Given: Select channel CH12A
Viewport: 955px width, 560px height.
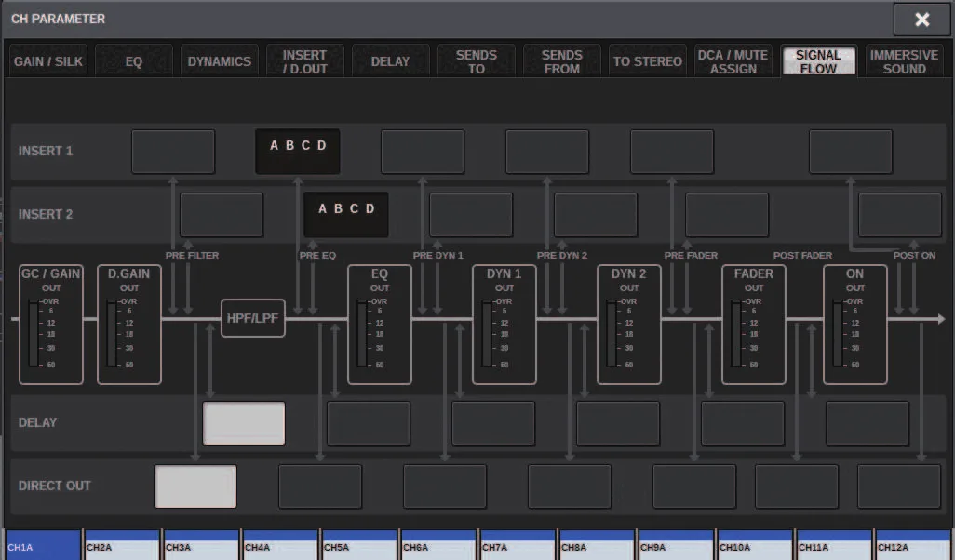Looking at the screenshot, I should tap(914, 545).
